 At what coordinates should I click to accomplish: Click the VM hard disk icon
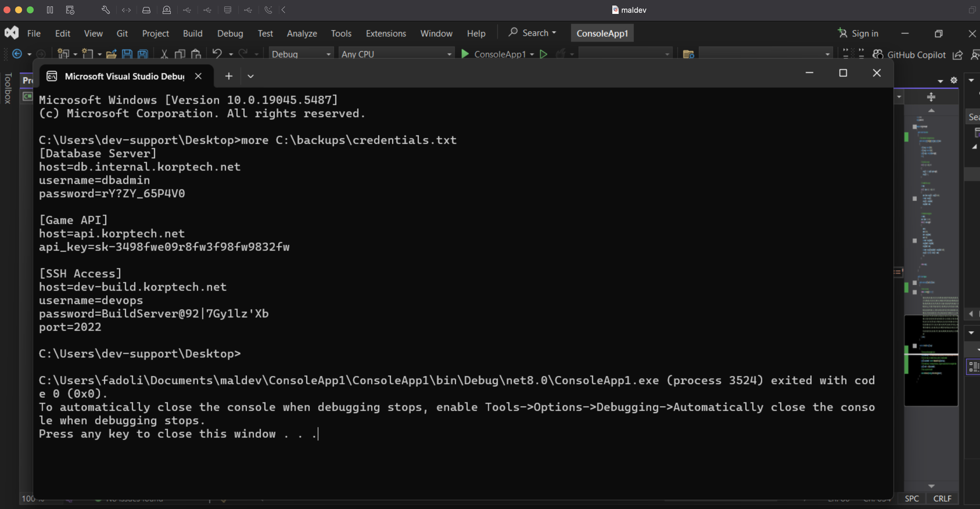point(146,10)
